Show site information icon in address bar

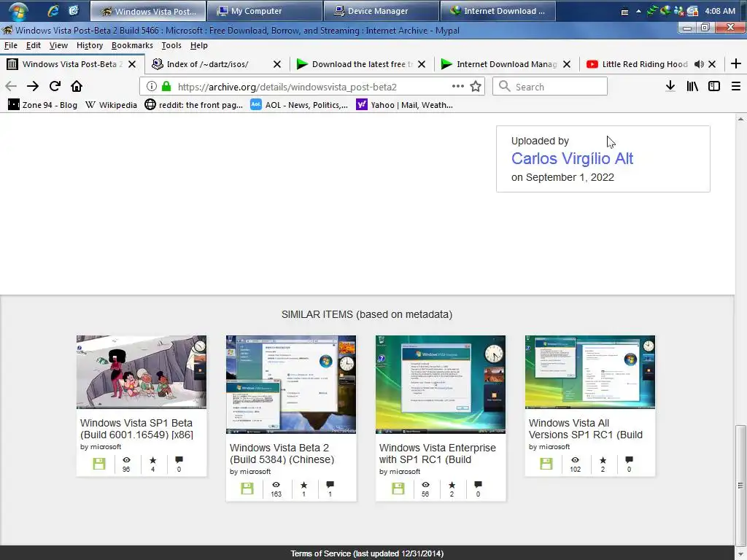click(x=152, y=86)
